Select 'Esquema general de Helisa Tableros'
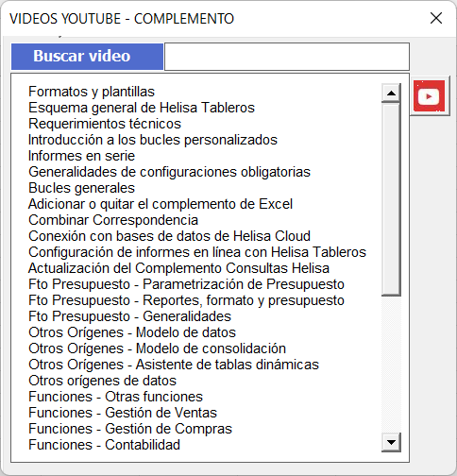This screenshot has height=476, width=457. tap(142, 108)
